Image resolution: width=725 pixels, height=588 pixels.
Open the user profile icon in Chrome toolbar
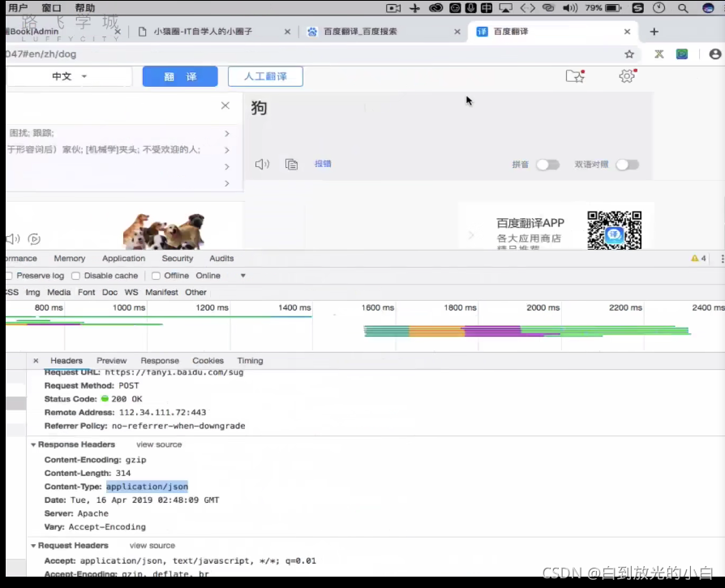[714, 54]
